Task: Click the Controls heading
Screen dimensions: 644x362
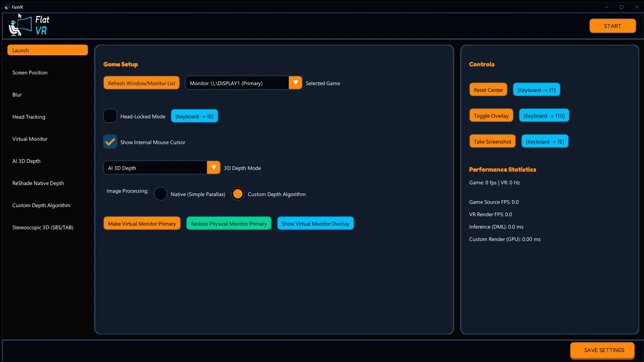Action: coord(482,64)
